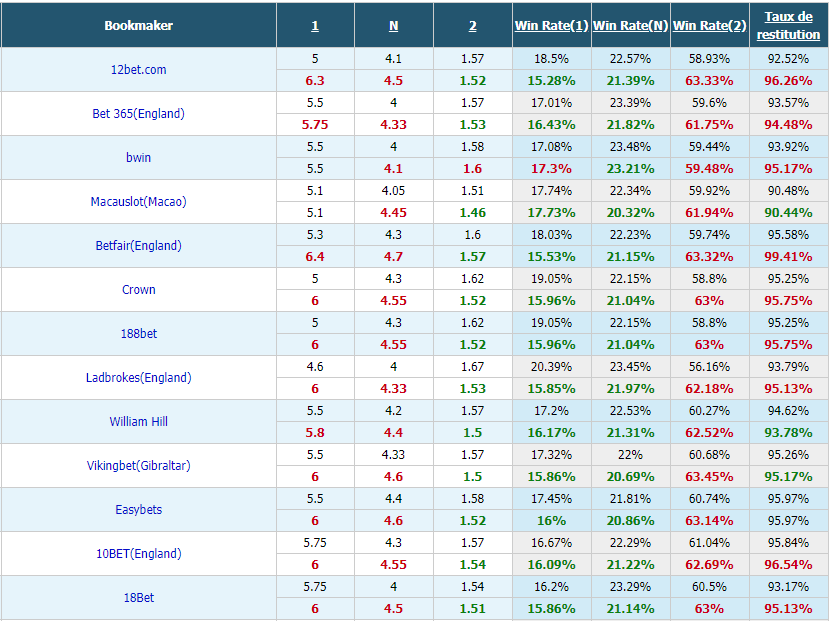Open the 12bet.com bookmaker link
Screen dimensions: 830x621
138,69
